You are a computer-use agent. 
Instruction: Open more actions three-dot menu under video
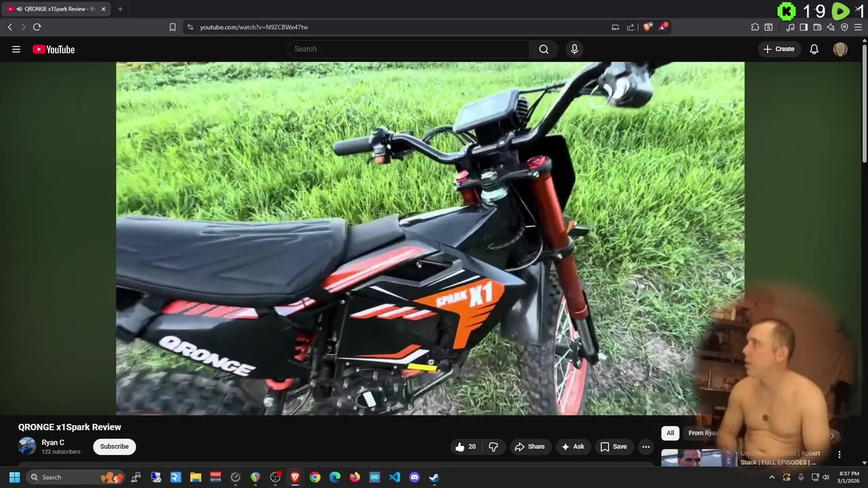646,447
